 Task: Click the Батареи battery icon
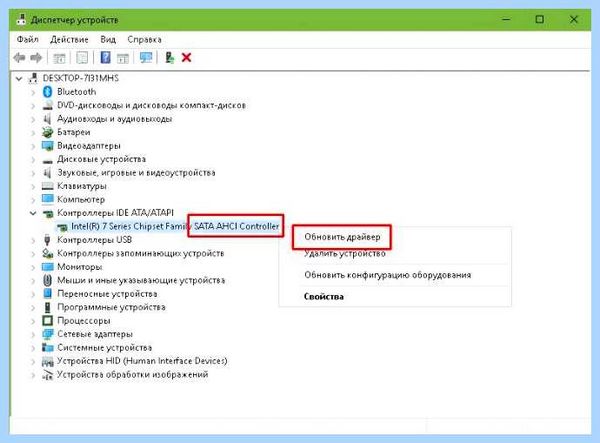click(x=47, y=132)
